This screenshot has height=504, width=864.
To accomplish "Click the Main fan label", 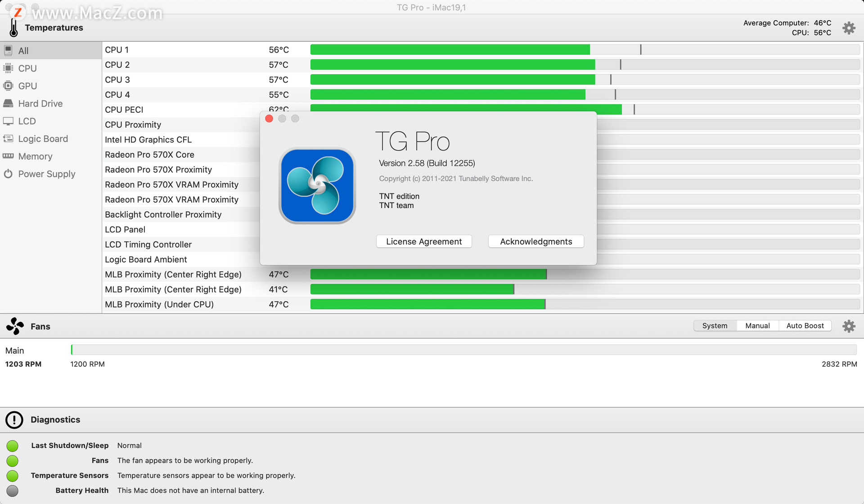I will (x=15, y=351).
